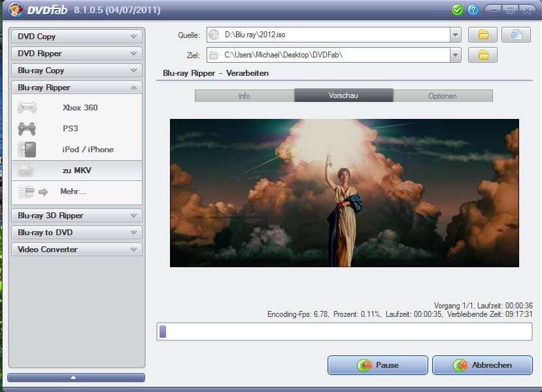Open the Quelle source dropdown arrow
The width and height of the screenshot is (542, 392).
(456, 35)
